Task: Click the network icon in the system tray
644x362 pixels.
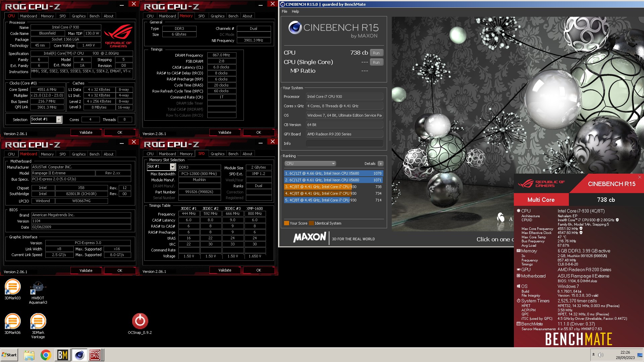Action: click(x=640, y=355)
